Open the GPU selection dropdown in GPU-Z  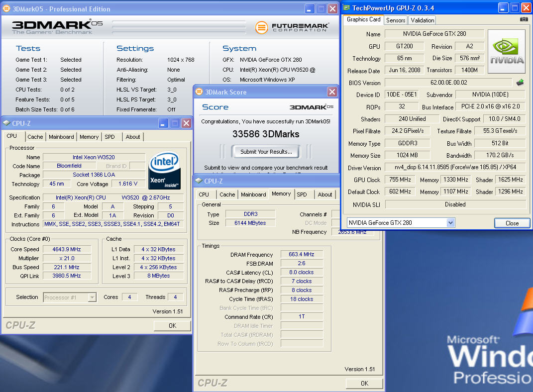click(x=450, y=223)
